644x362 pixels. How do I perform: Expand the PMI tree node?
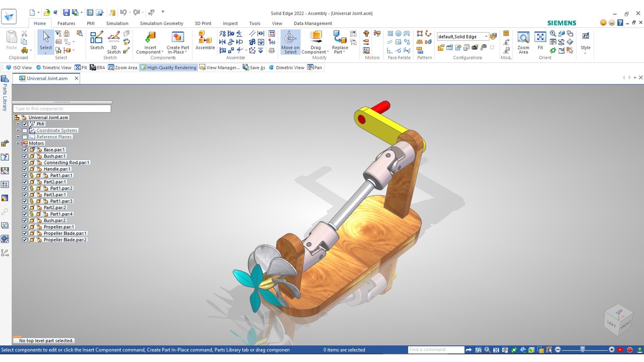point(18,124)
